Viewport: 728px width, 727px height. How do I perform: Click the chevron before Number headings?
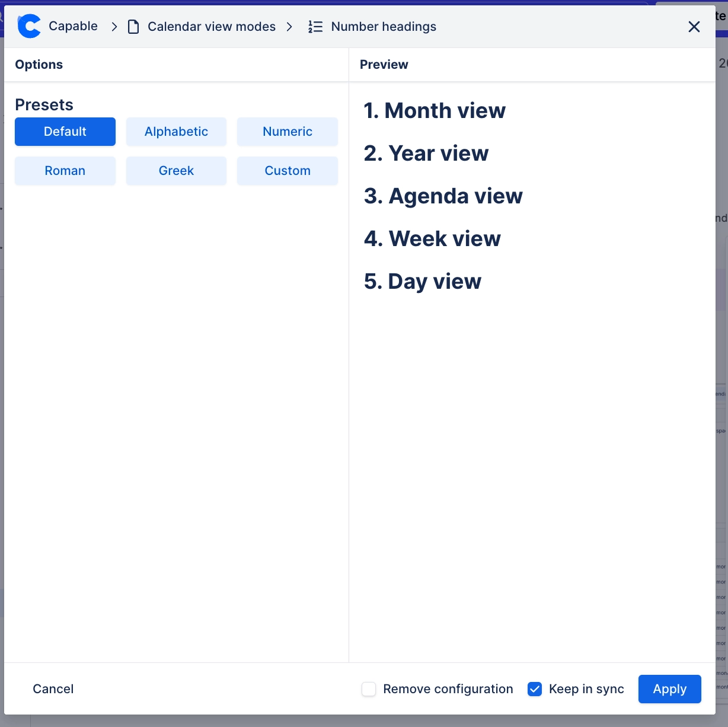[x=290, y=26]
